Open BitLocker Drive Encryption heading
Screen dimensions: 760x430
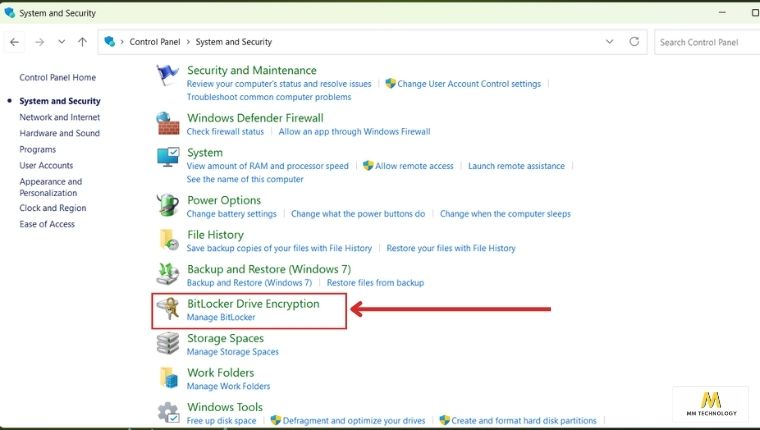[253, 304]
